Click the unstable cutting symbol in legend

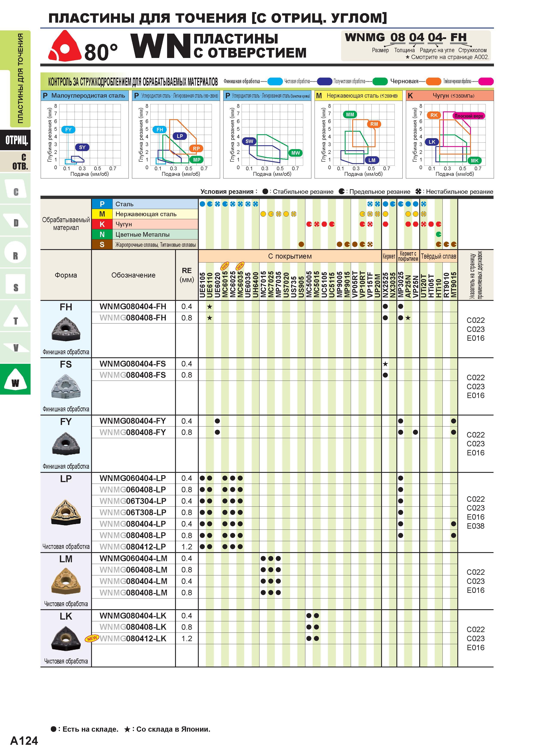(x=418, y=192)
